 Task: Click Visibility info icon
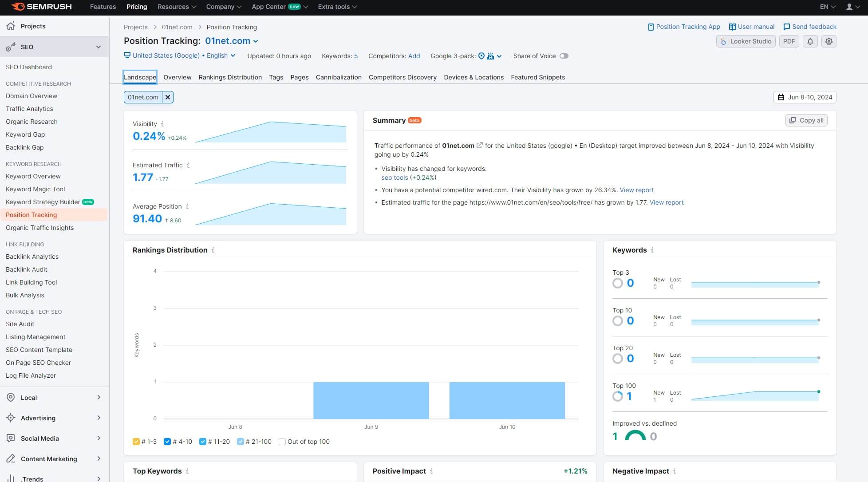pyautogui.click(x=162, y=124)
